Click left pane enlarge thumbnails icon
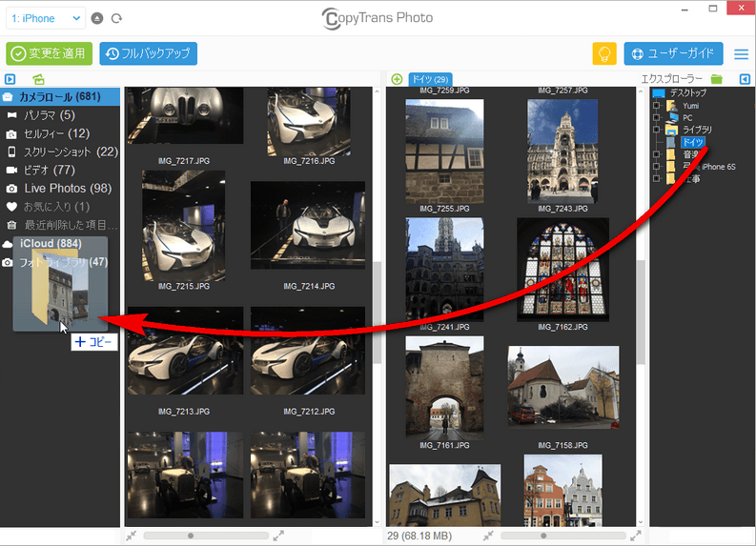The height and width of the screenshot is (546, 756). [x=278, y=536]
